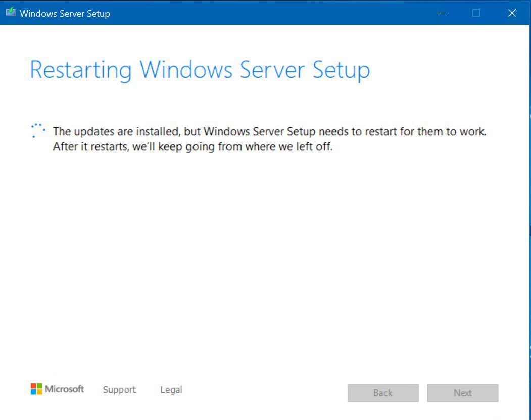Open the Support link
The width and height of the screenshot is (531, 420).
(x=120, y=390)
